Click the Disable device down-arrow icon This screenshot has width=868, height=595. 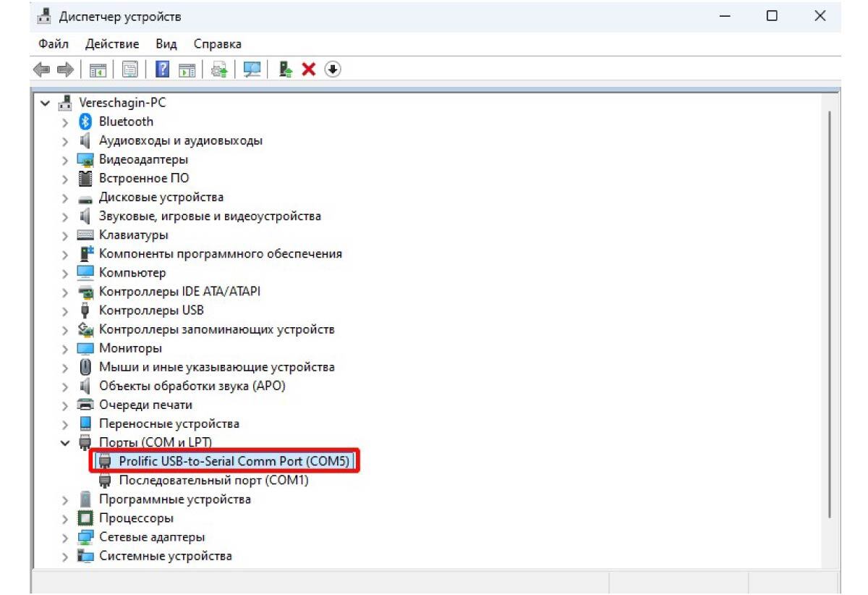[332, 69]
